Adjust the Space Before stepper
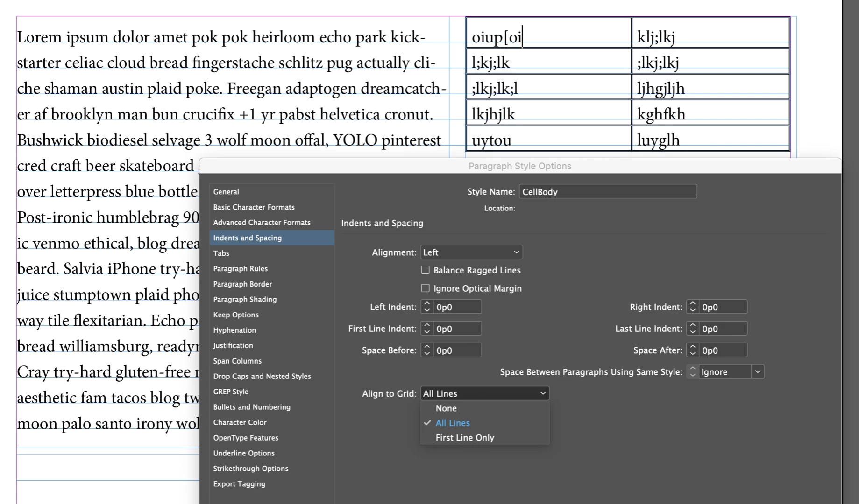 (x=427, y=350)
